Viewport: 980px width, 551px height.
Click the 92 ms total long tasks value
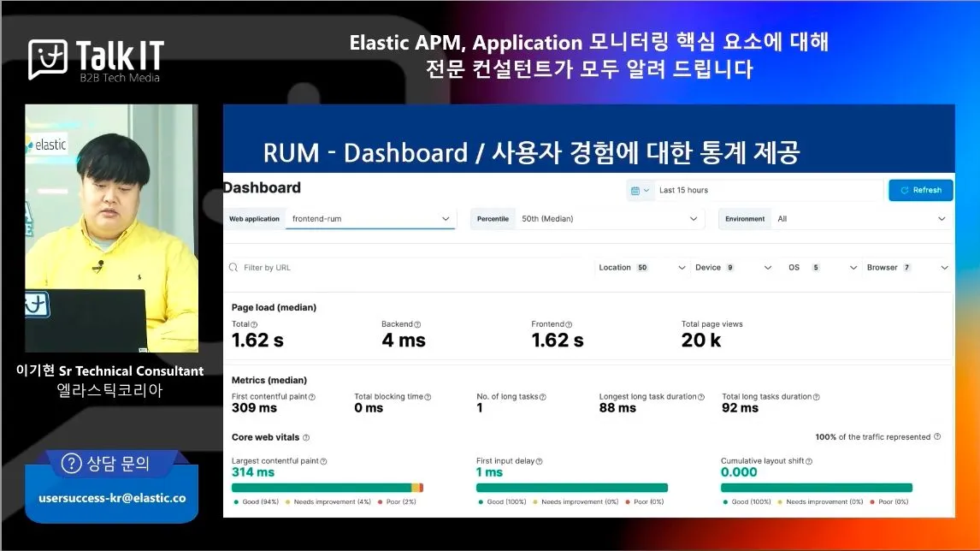[x=740, y=408]
